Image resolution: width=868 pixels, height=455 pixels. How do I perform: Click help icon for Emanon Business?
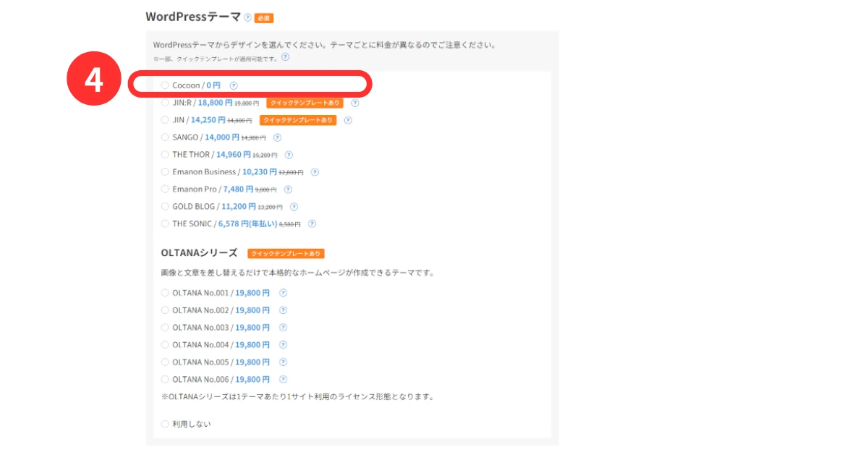(315, 172)
